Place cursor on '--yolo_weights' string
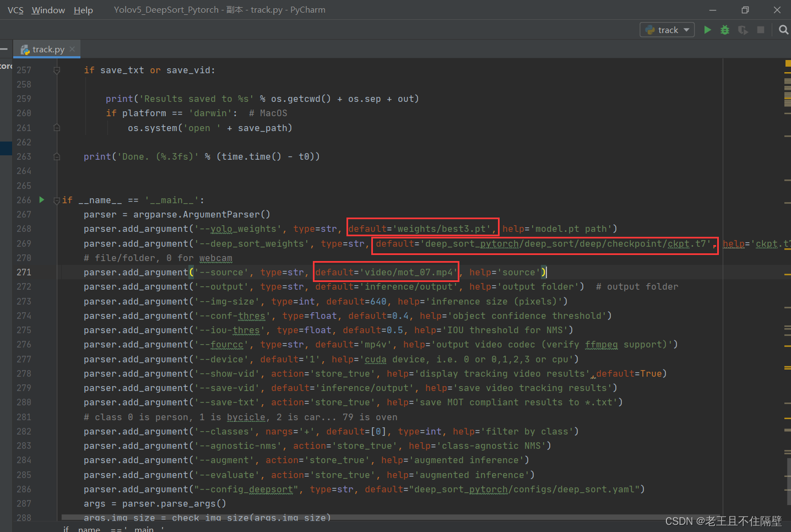This screenshot has height=532, width=791. [x=238, y=229]
